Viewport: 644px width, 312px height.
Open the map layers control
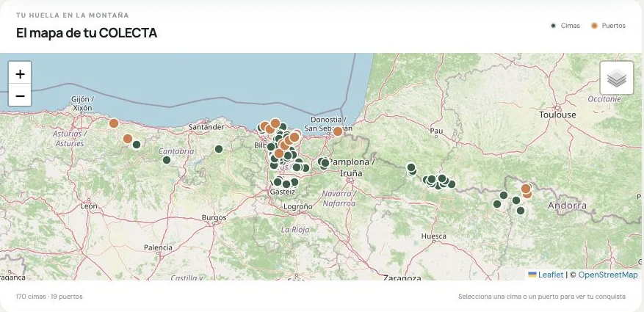pos(617,78)
